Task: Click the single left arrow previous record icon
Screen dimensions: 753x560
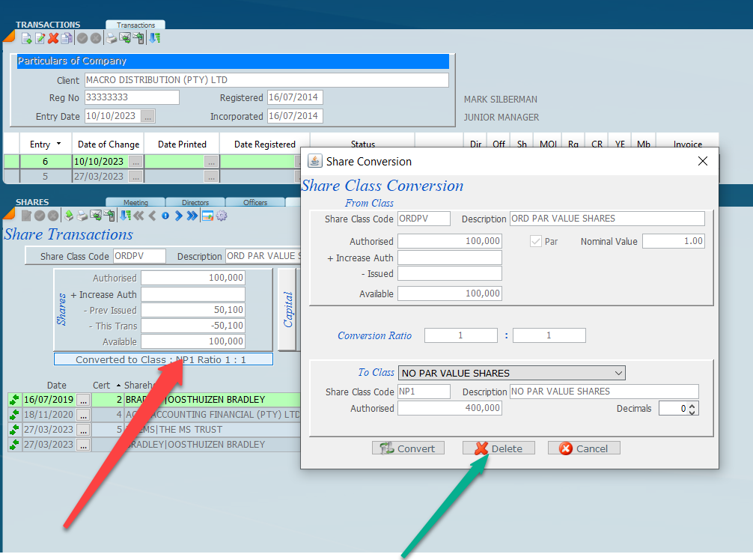Action: click(152, 216)
